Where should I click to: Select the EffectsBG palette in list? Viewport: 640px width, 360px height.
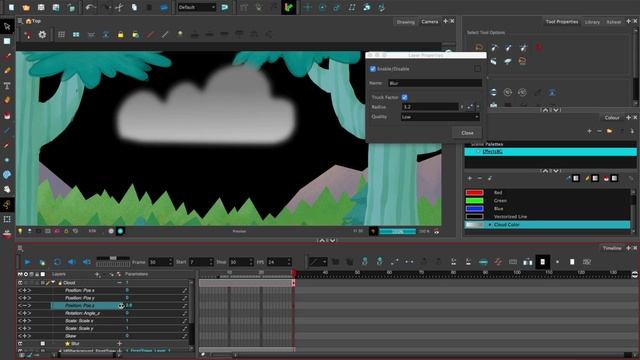(550, 151)
